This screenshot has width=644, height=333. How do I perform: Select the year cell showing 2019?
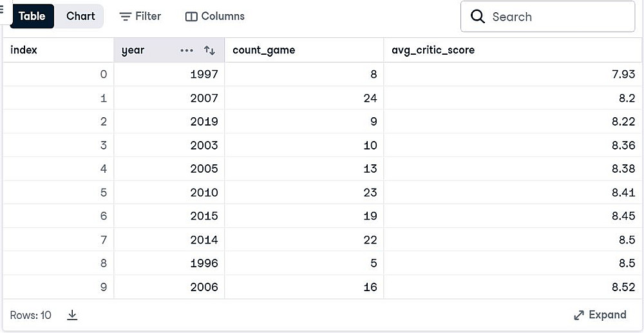(x=204, y=122)
